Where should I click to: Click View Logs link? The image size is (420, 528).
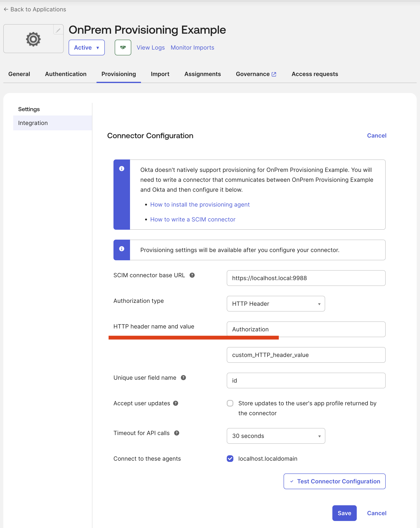click(150, 48)
